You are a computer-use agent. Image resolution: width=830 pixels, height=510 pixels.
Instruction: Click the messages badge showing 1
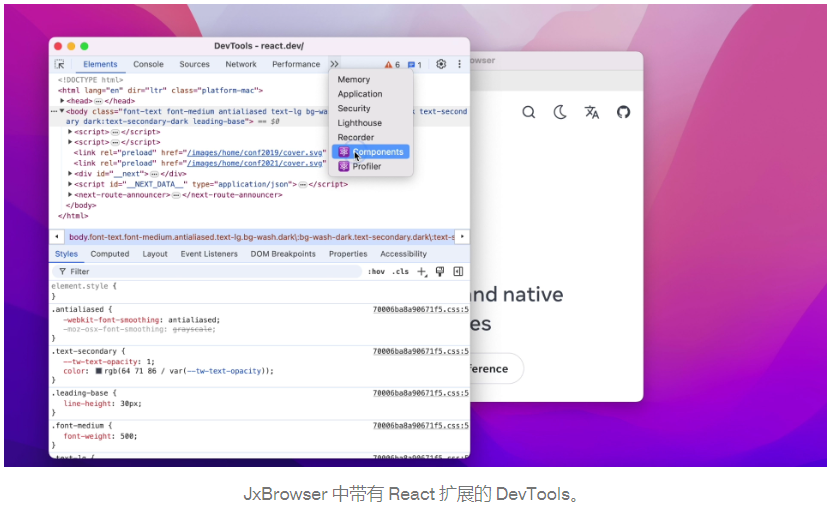coord(414,65)
